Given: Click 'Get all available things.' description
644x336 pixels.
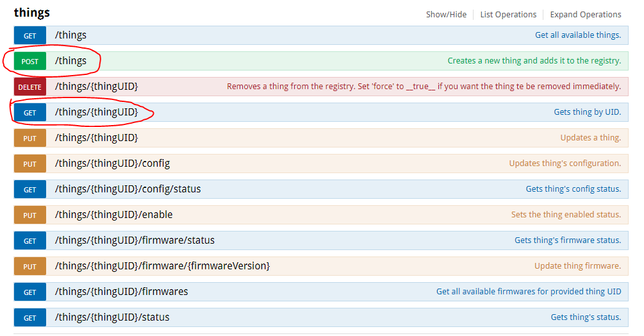Looking at the screenshot, I should tap(578, 35).
